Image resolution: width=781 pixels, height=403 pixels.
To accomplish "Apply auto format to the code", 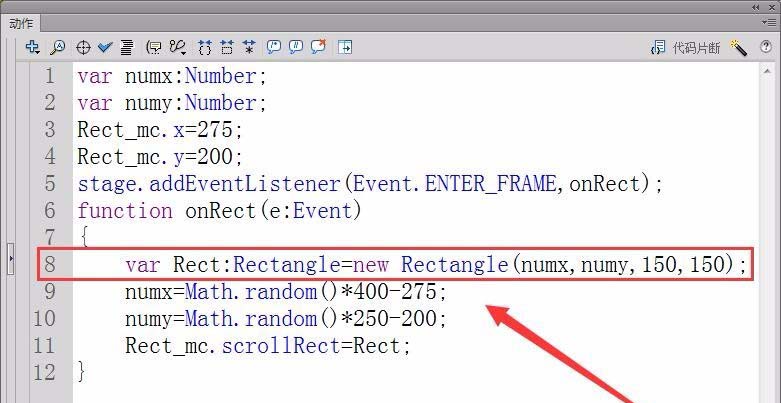I will click(x=127, y=47).
